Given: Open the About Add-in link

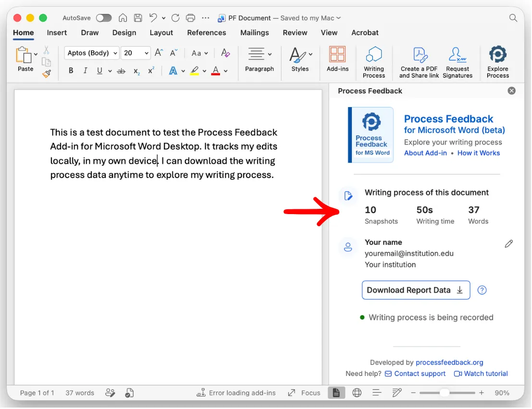Looking at the screenshot, I should [x=425, y=153].
